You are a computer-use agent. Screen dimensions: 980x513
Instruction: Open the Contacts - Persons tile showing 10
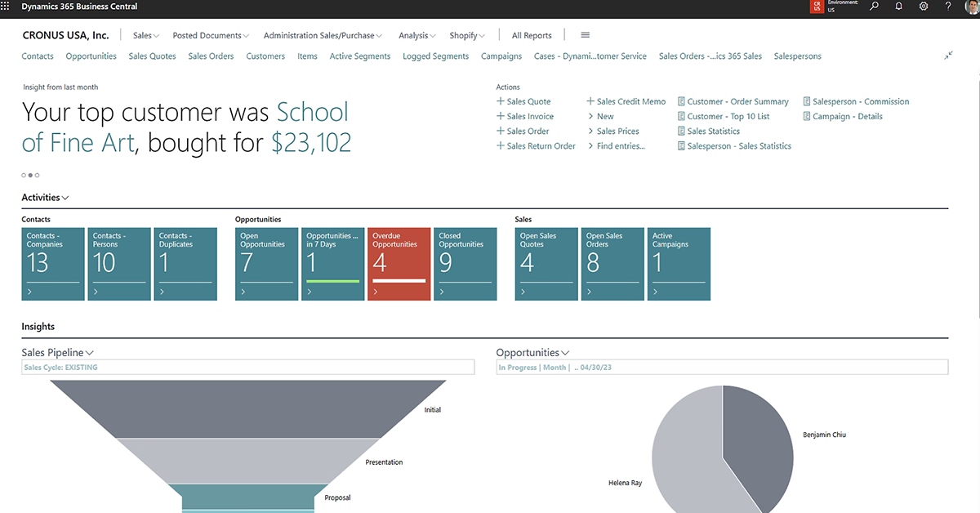(x=119, y=264)
